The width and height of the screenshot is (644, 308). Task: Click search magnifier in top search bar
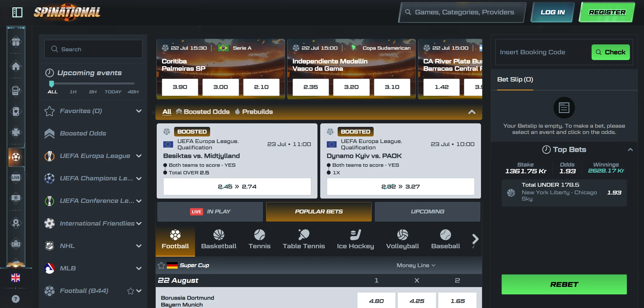click(408, 12)
